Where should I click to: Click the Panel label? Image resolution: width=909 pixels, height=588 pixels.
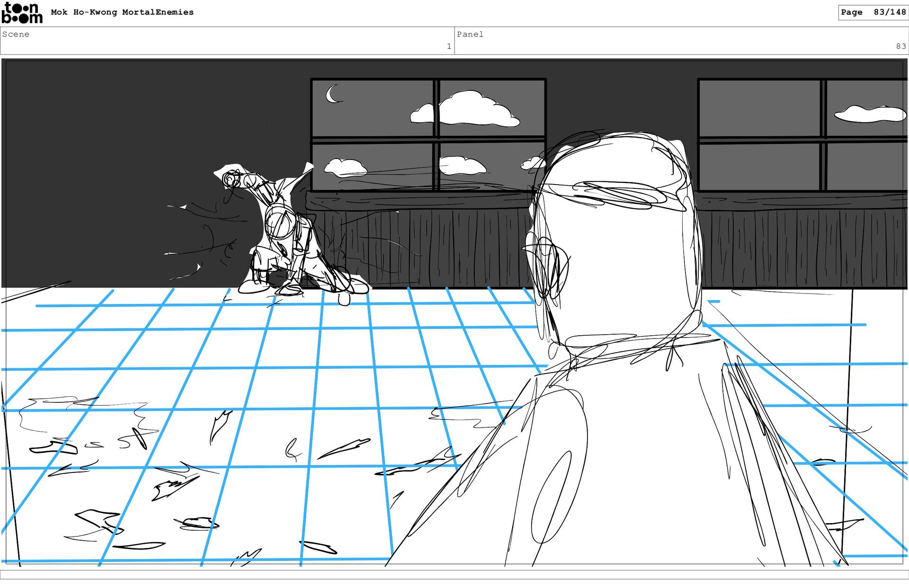pyautogui.click(x=470, y=34)
